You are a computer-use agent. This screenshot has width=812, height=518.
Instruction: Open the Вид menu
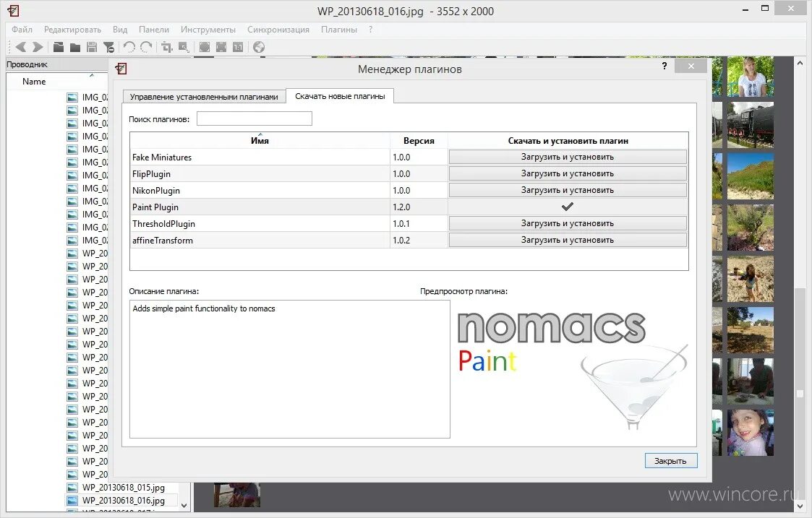click(120, 30)
